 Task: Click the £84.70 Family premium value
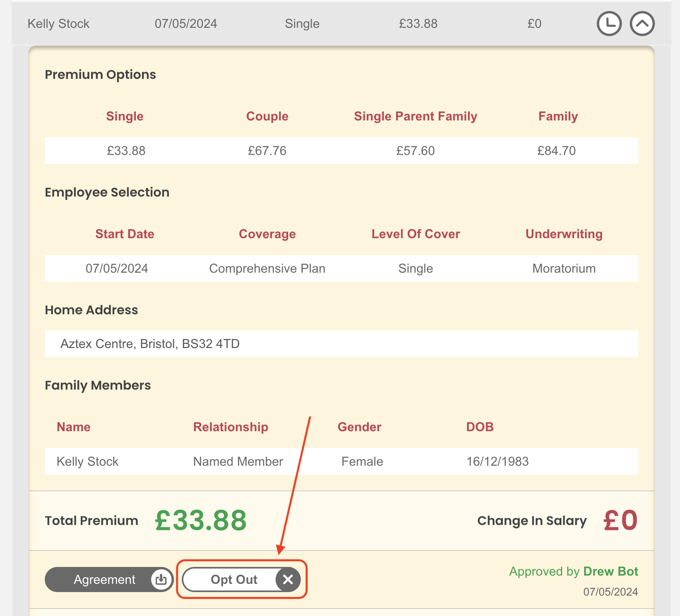coord(556,151)
